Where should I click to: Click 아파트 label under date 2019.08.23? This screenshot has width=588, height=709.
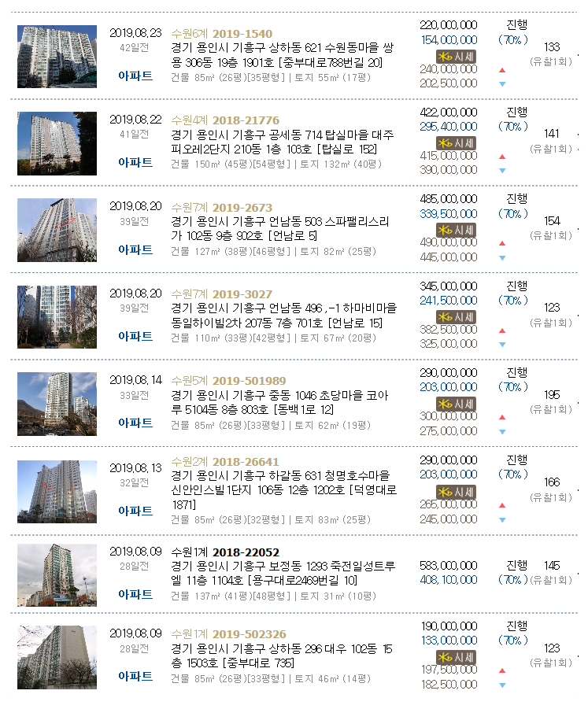135,76
